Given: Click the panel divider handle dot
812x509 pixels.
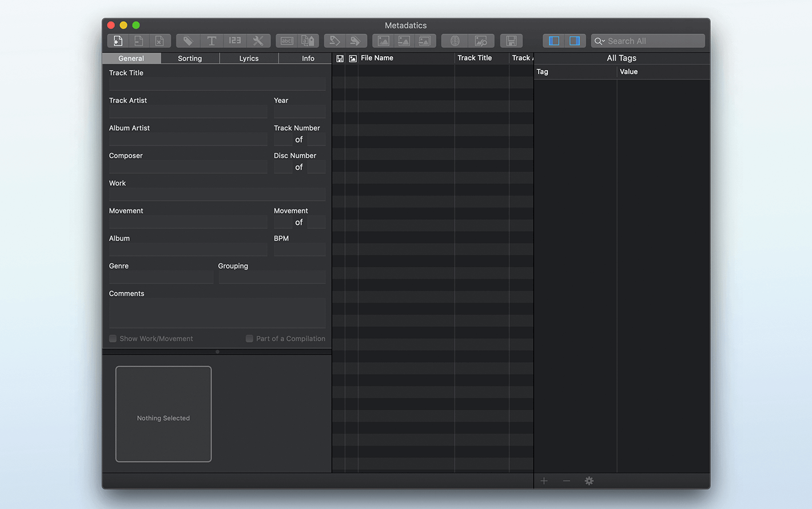Looking at the screenshot, I should [x=217, y=352].
